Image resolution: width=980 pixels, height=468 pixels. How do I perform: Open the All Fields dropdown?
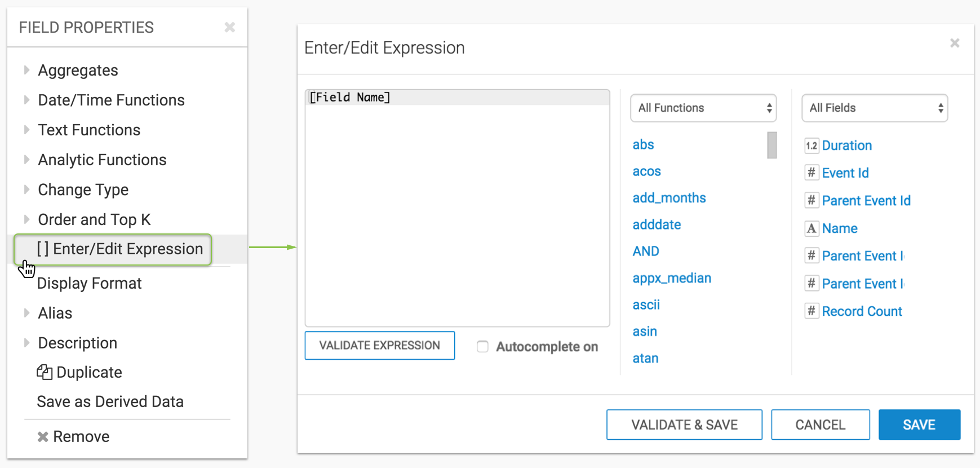coord(875,108)
